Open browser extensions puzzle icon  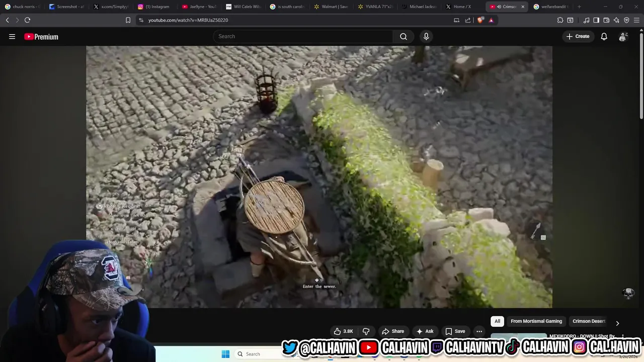[x=560, y=20]
